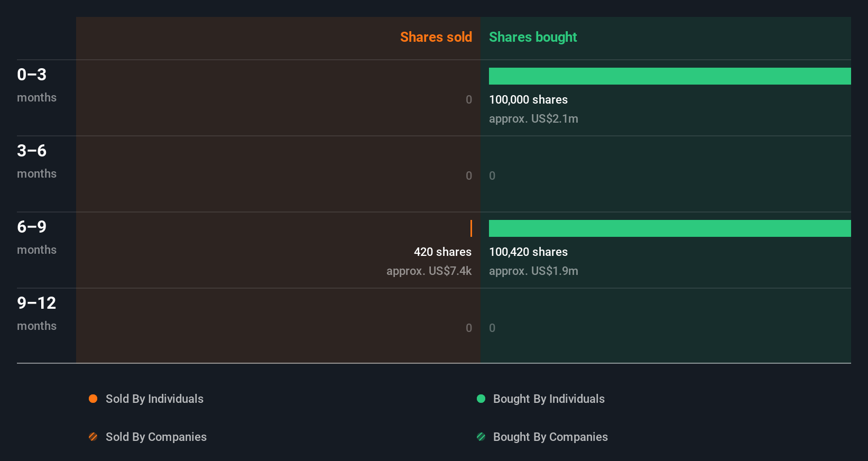Click the bought zero in 3–6 months row
Viewport: 868px width, 461px height.
[x=492, y=176]
